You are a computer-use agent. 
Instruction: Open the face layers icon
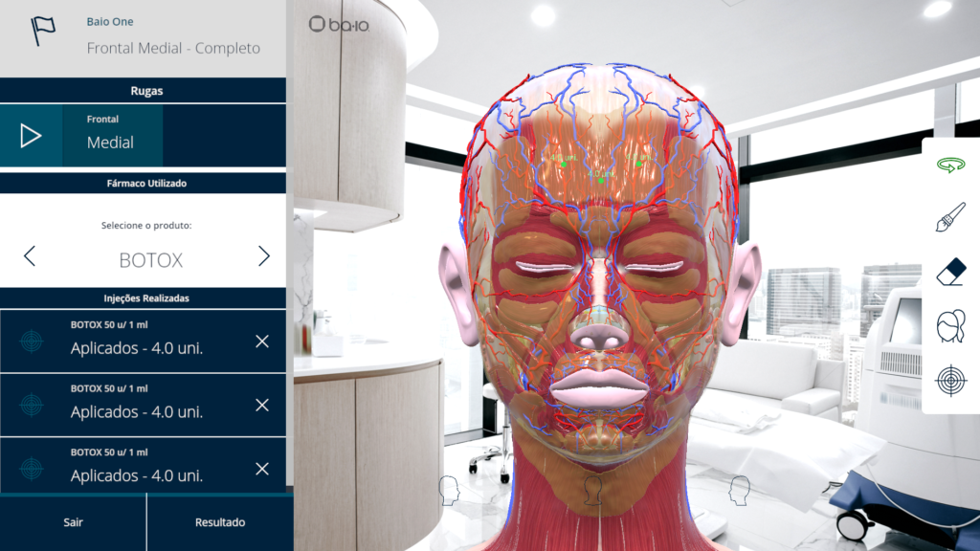click(x=950, y=325)
